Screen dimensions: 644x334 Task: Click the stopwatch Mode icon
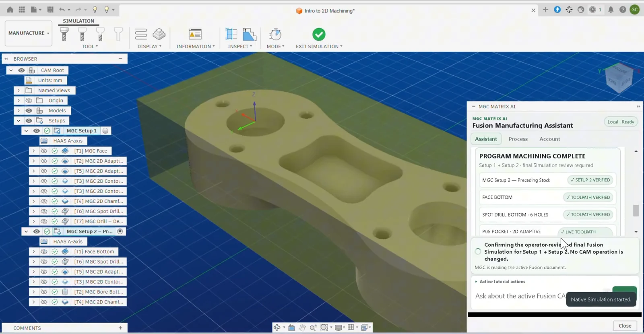point(275,34)
